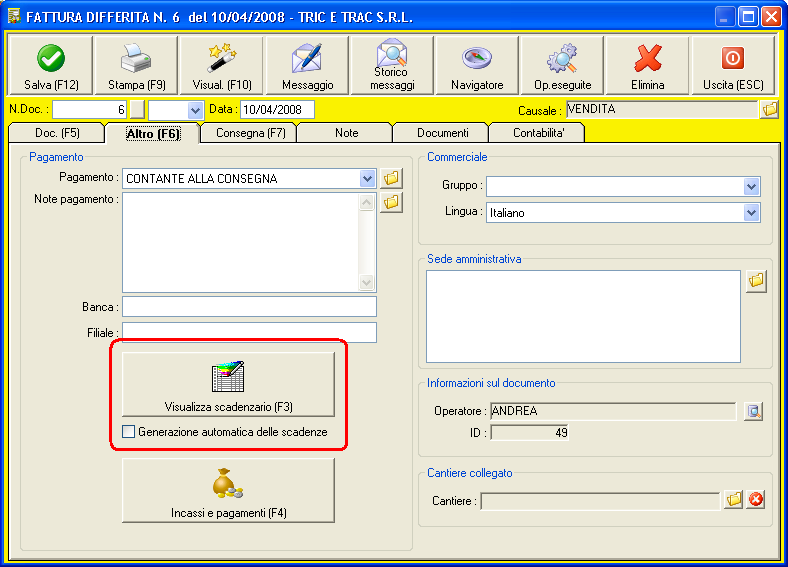Image resolution: width=788 pixels, height=567 pixels.
Task: Open folder icon next to Causale field
Action: 769,109
